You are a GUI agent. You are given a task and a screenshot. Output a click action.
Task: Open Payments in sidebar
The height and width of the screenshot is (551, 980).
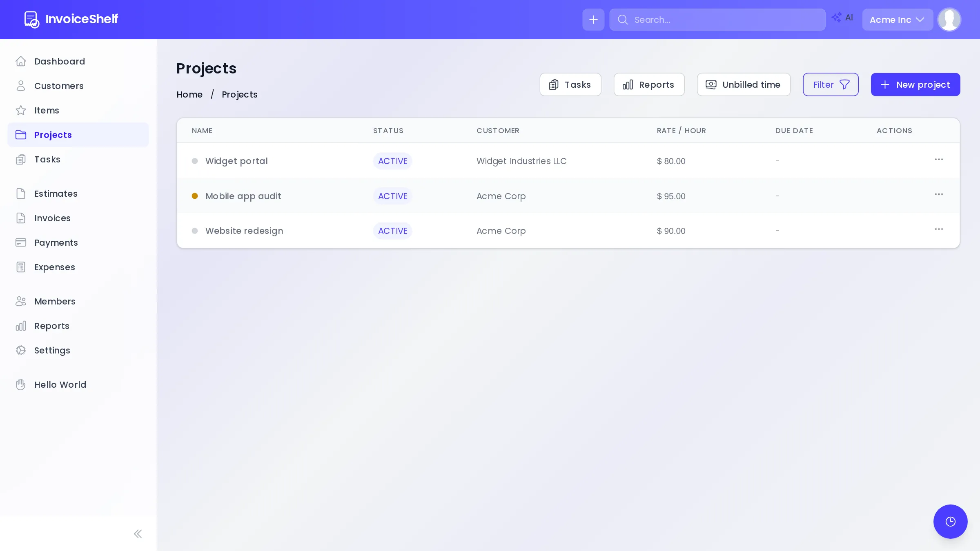(78, 242)
